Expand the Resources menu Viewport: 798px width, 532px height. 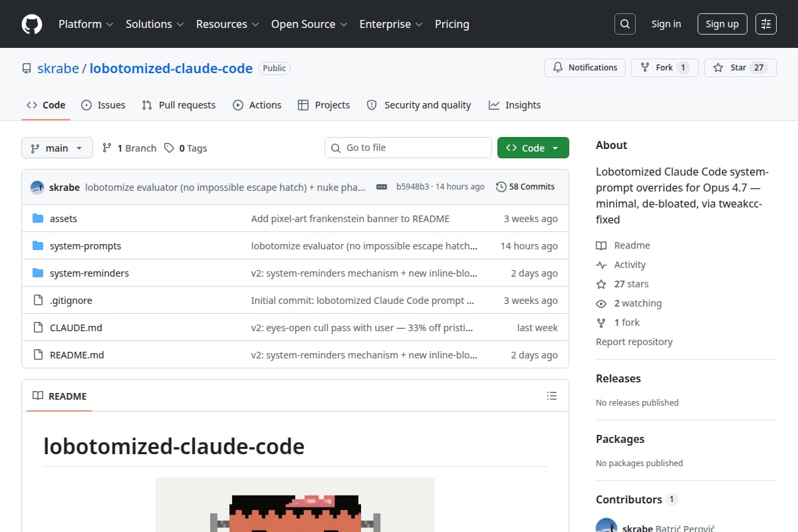coord(227,24)
